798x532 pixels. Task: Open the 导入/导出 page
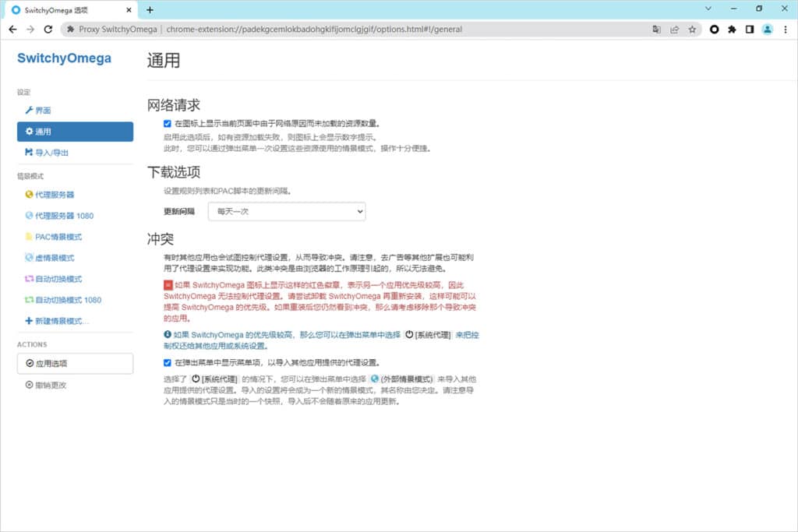point(75,153)
